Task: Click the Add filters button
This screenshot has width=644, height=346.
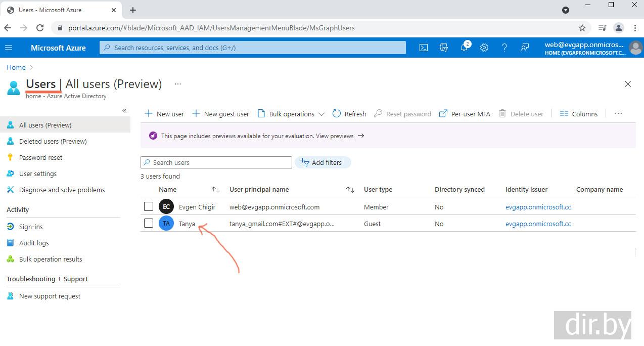Action: click(x=323, y=162)
